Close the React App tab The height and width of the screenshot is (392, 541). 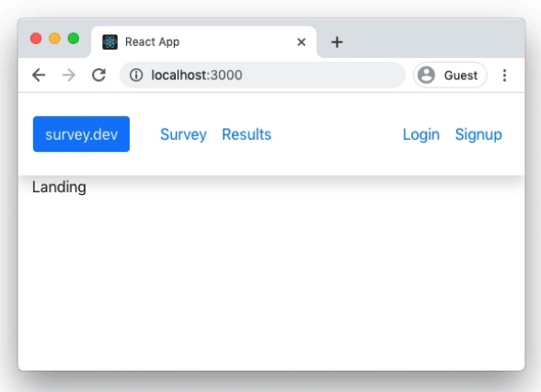[x=301, y=42]
